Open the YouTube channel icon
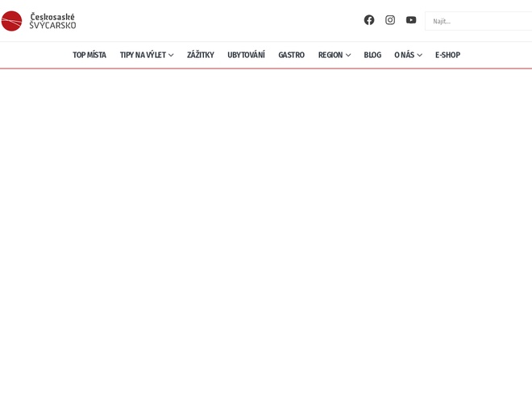 click(411, 20)
